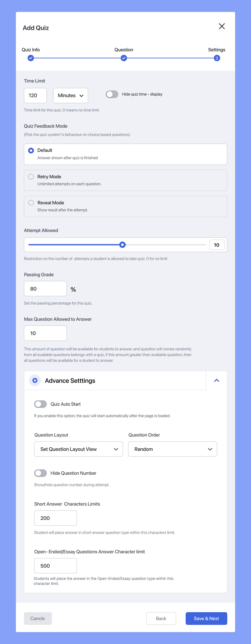
Task: Choose Reveal Mode radio button
Action: pyautogui.click(x=31, y=202)
